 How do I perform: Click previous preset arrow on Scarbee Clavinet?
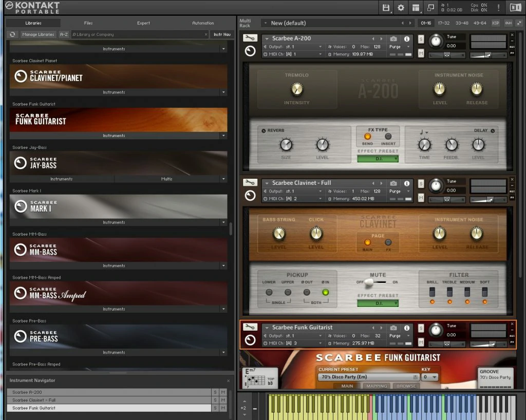373,183
